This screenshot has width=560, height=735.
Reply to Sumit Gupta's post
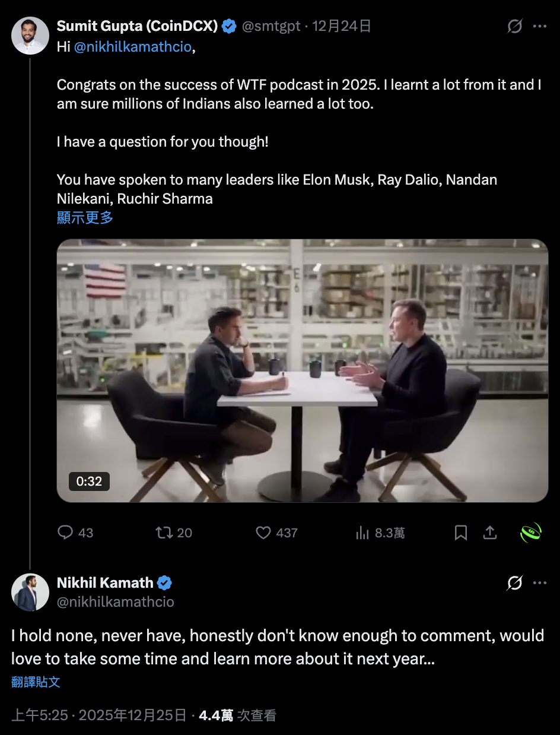pos(65,533)
